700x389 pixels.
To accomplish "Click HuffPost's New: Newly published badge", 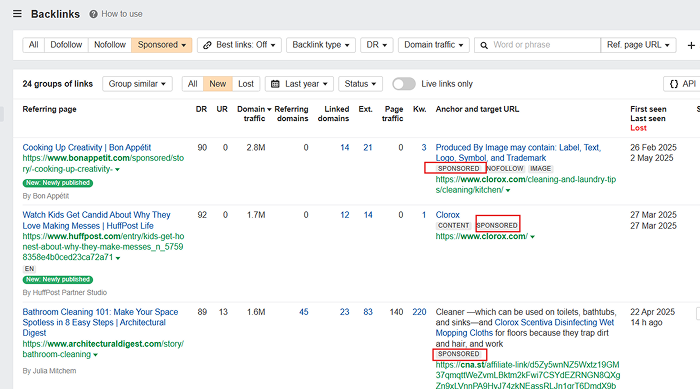I will tap(58, 280).
